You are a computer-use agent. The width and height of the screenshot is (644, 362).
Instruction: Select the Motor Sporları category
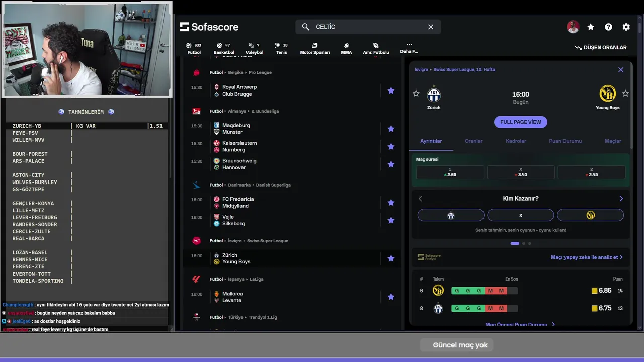click(x=315, y=48)
